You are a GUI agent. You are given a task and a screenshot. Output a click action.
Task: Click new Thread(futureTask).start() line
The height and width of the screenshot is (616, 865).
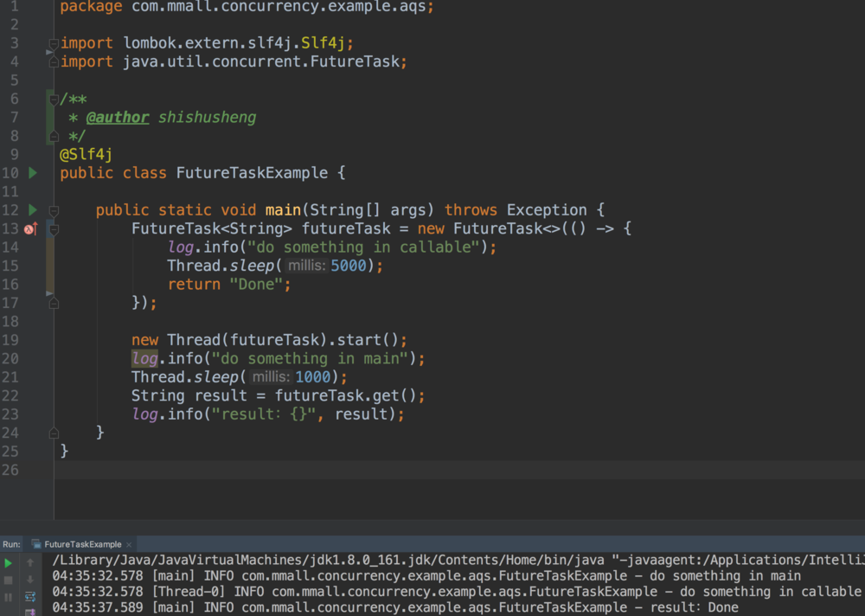coord(269,340)
